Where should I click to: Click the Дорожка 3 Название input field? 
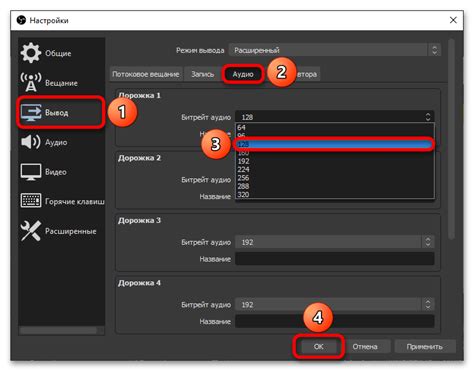click(335, 259)
